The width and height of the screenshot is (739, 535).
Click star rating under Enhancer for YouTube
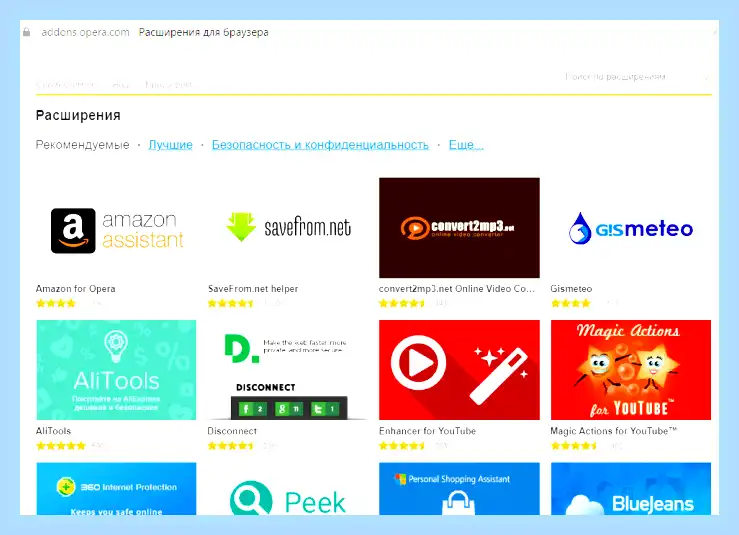click(x=402, y=445)
